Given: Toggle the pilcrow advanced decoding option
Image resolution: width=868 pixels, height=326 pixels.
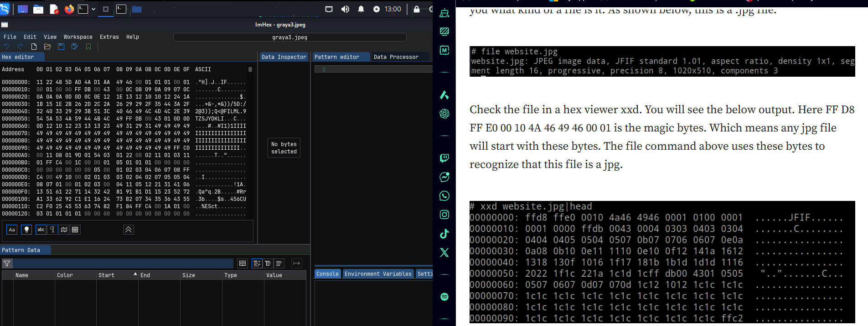Looking at the screenshot, I should (52, 230).
